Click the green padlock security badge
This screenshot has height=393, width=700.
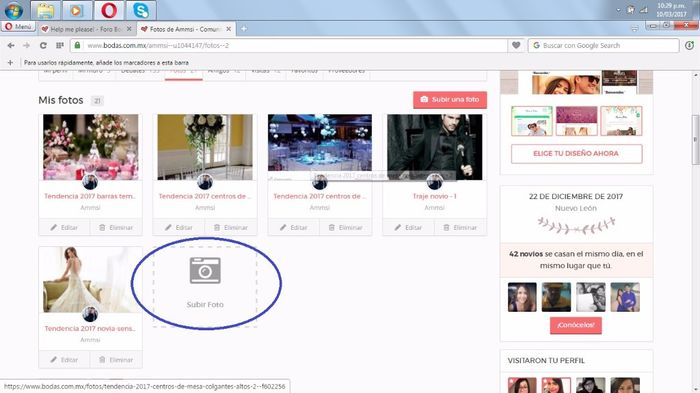pos(77,45)
